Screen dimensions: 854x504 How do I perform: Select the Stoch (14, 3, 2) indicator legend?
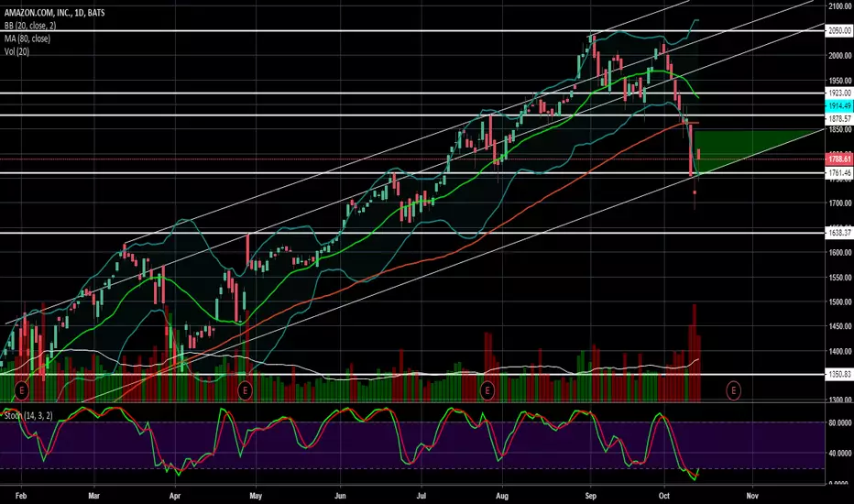[28, 416]
